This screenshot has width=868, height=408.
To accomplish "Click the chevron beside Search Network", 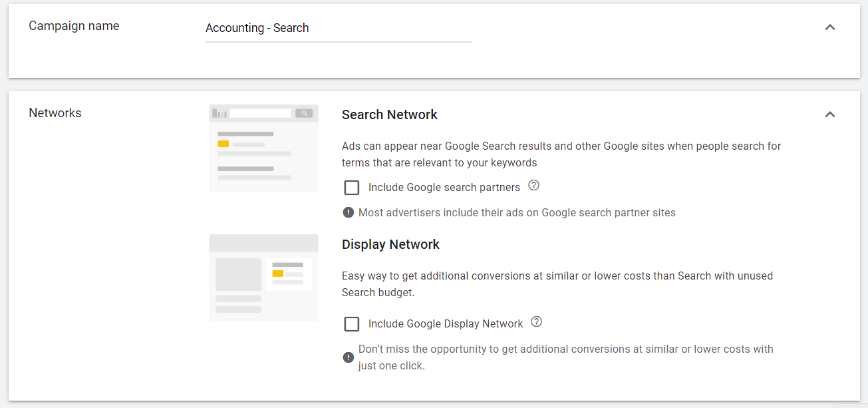I will [x=829, y=114].
